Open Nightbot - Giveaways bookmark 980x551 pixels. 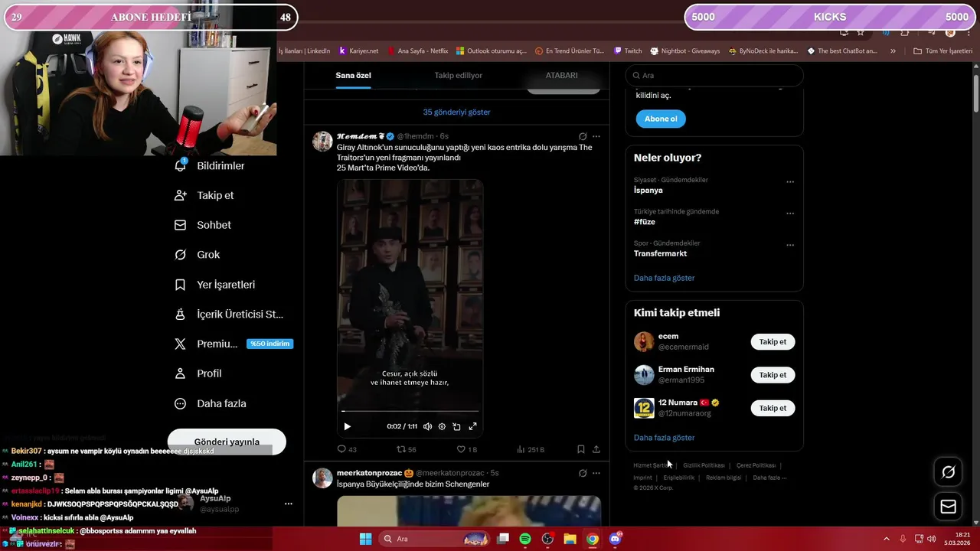[684, 51]
